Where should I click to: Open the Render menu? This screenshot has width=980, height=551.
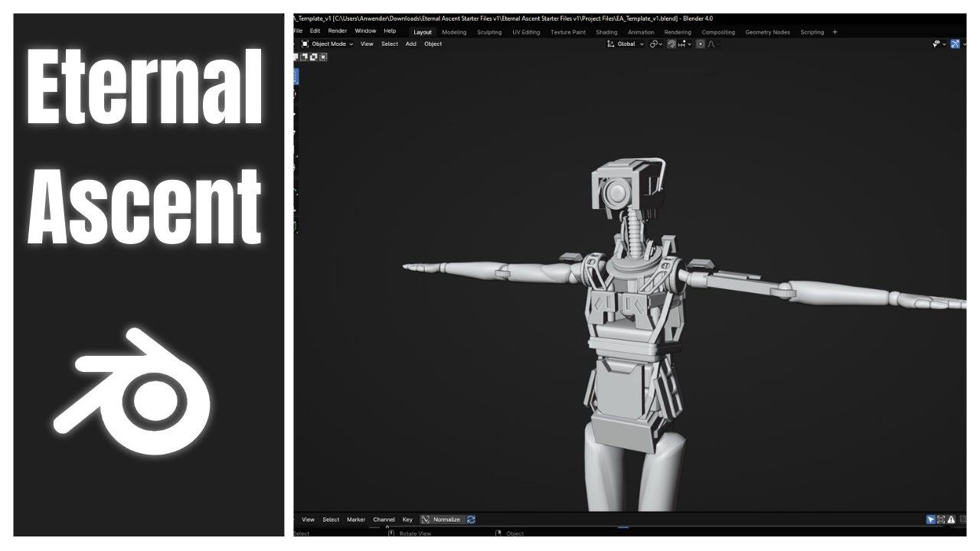point(338,31)
